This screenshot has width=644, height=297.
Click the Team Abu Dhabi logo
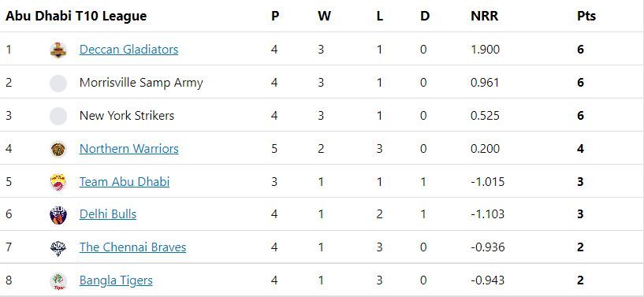click(x=58, y=182)
